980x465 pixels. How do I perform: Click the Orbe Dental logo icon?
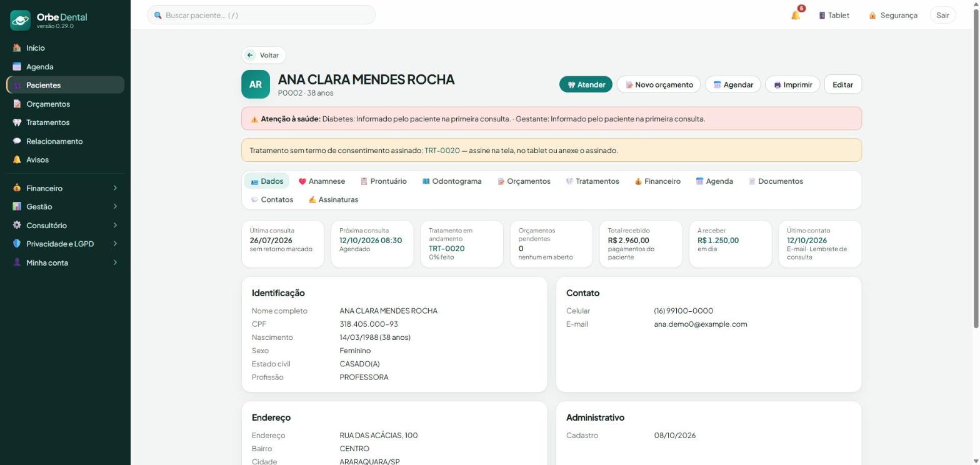[20, 20]
